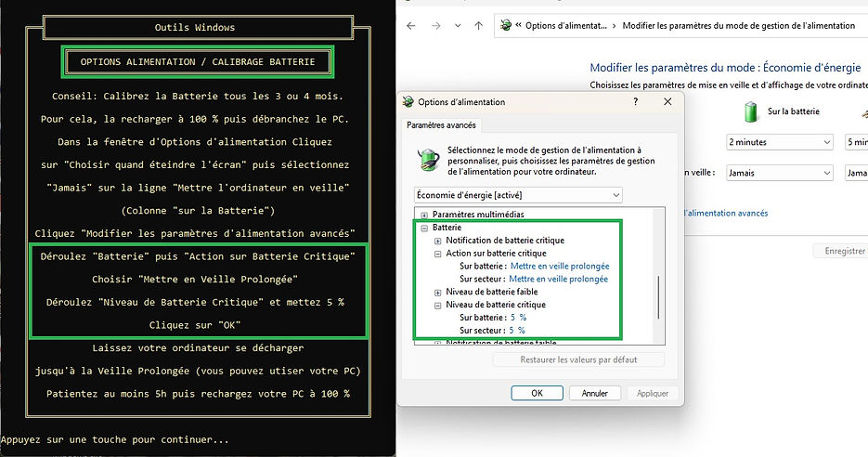Edit Sur secteur critical level 5 %
Screen dimensions: 868x457
(x=517, y=330)
